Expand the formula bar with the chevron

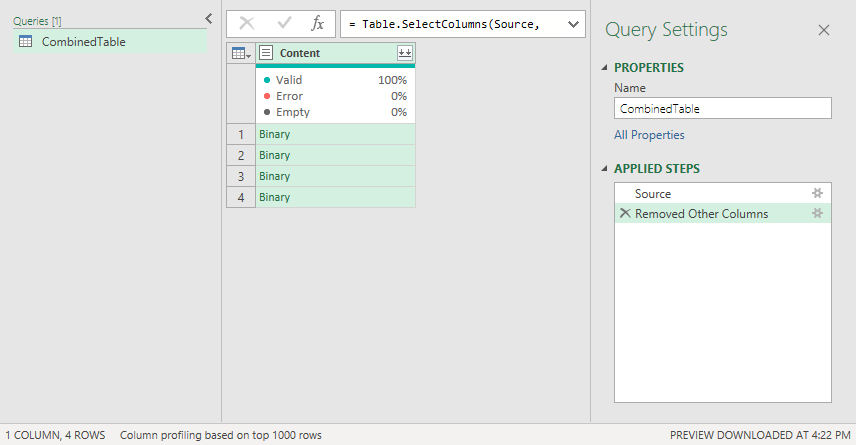pyautogui.click(x=573, y=24)
